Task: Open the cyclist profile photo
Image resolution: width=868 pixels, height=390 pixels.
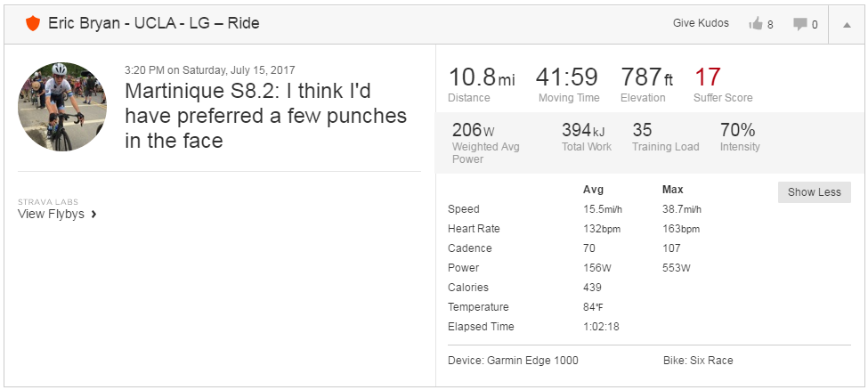Action: 62,107
